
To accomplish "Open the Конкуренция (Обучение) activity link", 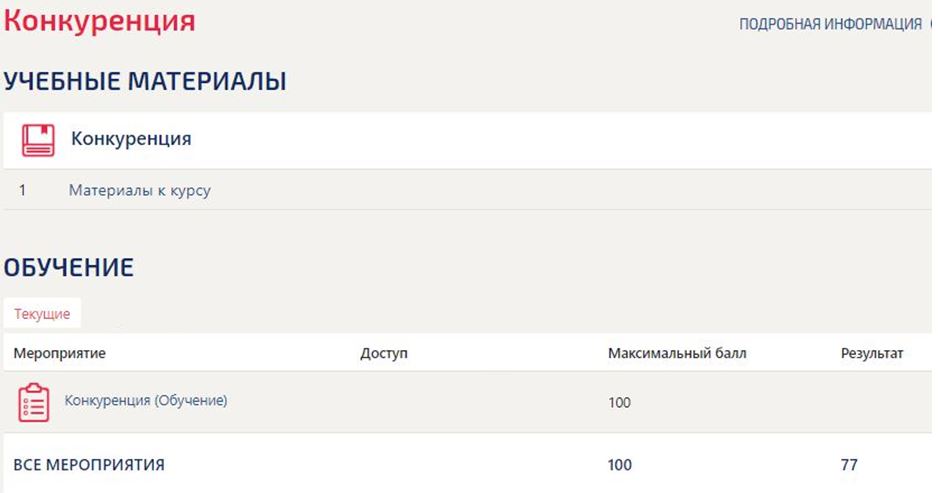I will (x=146, y=401).
